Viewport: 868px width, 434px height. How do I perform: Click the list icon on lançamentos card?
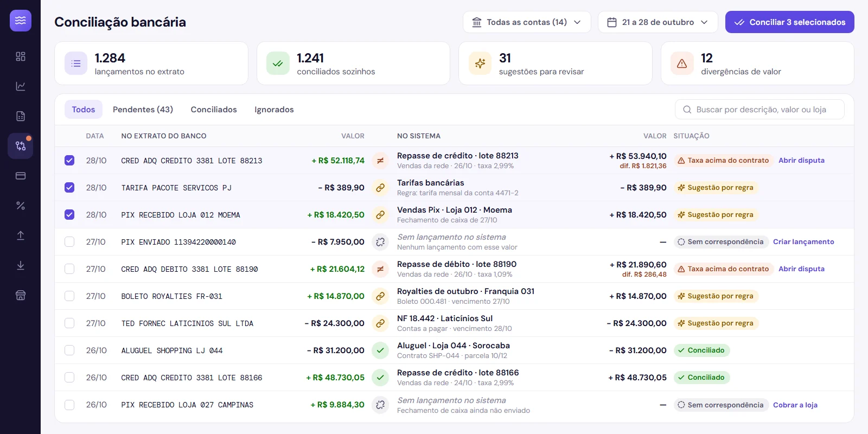pyautogui.click(x=76, y=63)
